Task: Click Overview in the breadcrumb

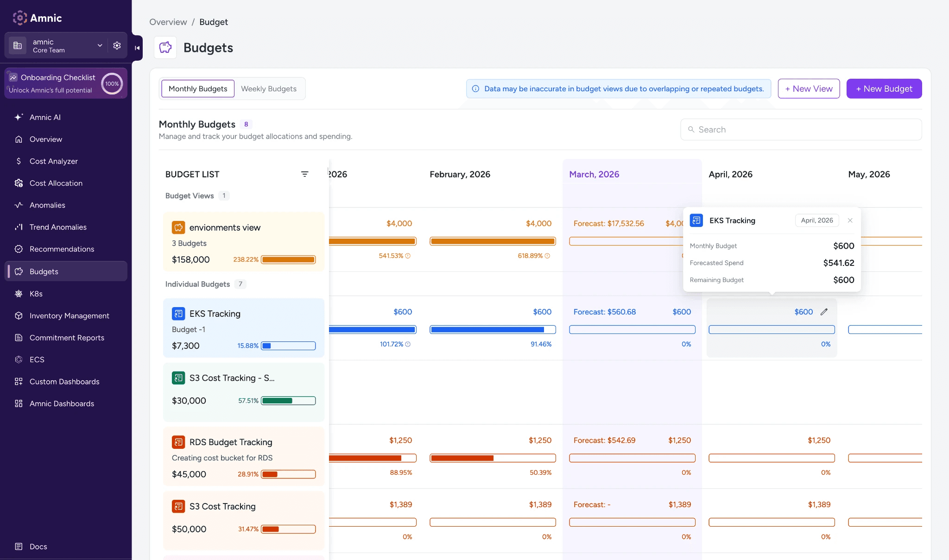Action: (168, 22)
